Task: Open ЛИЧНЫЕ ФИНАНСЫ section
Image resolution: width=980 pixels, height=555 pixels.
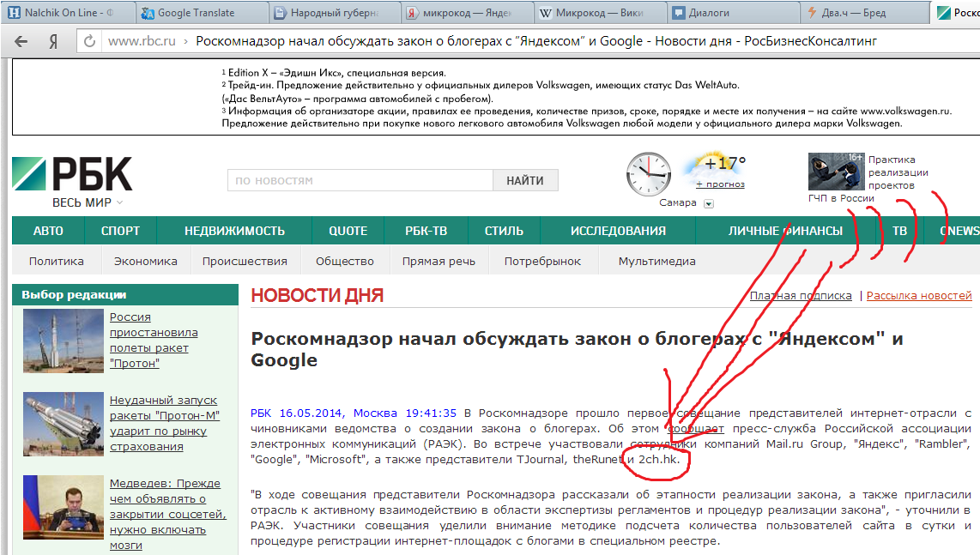Action: click(x=785, y=231)
